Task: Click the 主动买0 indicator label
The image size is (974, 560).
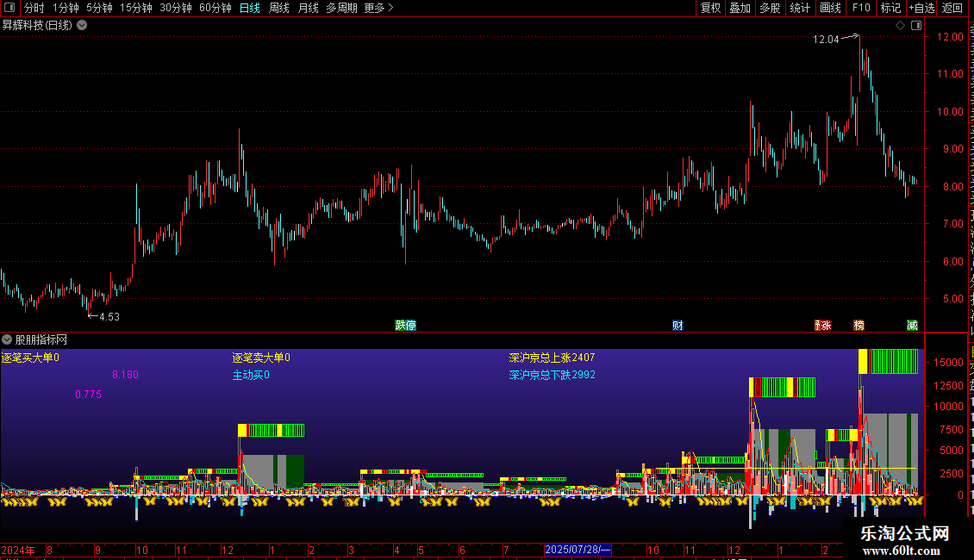Action: pyautogui.click(x=251, y=375)
